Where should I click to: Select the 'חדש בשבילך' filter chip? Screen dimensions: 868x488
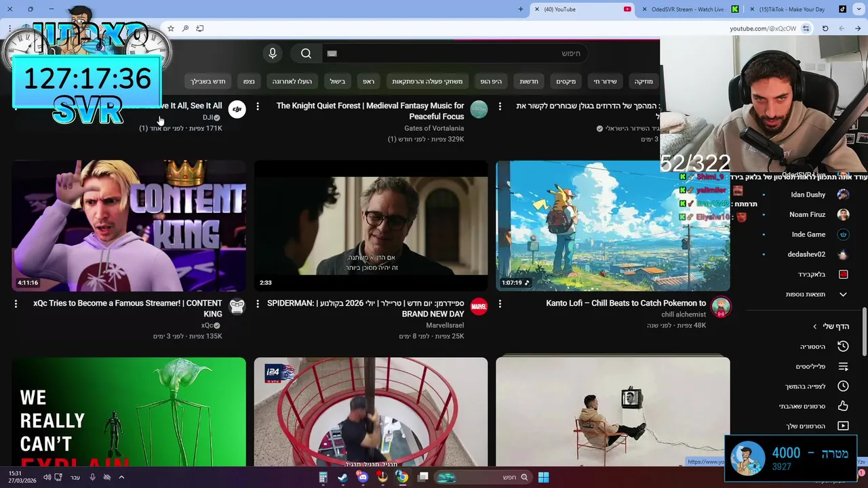coord(208,81)
